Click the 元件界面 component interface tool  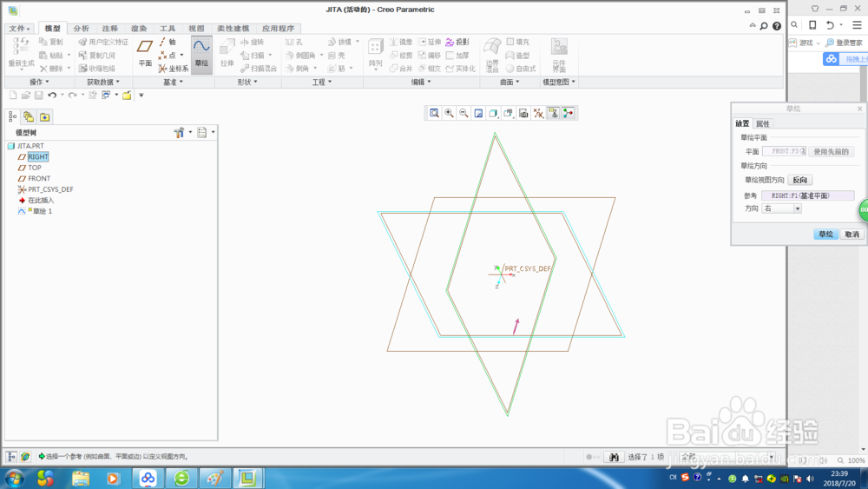pos(559,55)
